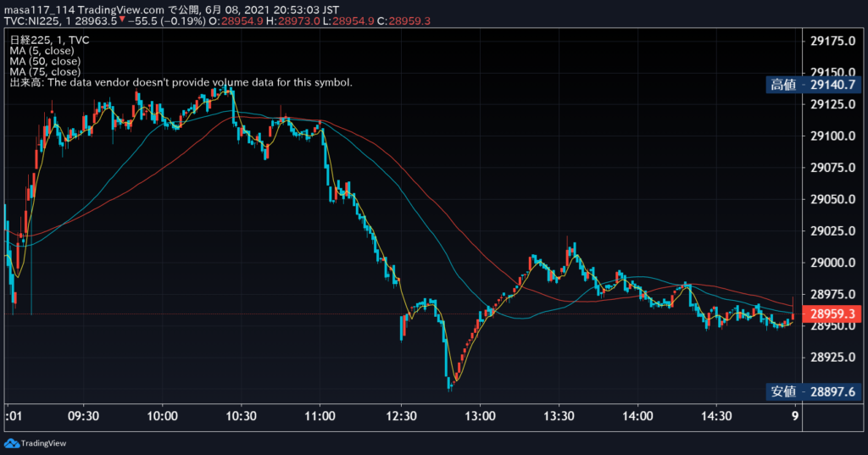Viewport: 868px width, 455px height.
Task: Click the low value L:28954.9
Action: [x=348, y=21]
